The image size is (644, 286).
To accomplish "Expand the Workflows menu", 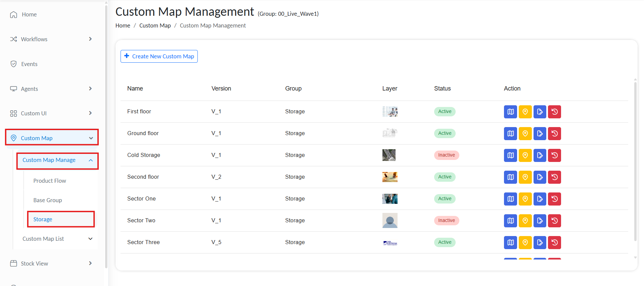I will tap(90, 39).
